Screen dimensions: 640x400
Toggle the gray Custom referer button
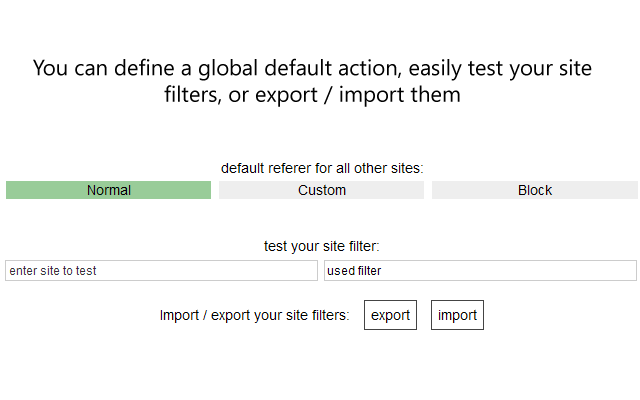(321, 190)
